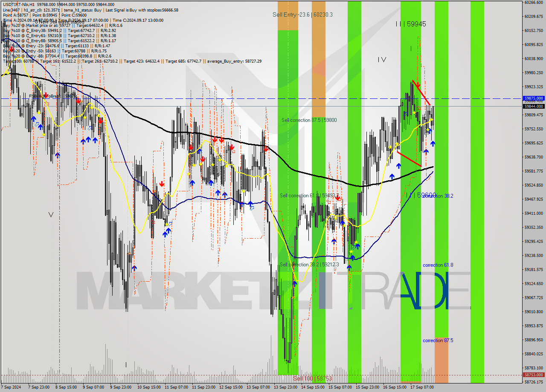The width and height of the screenshot is (546, 392).
Task: Click the 58953.875 price axis label
Action: pyautogui.click(x=534, y=326)
